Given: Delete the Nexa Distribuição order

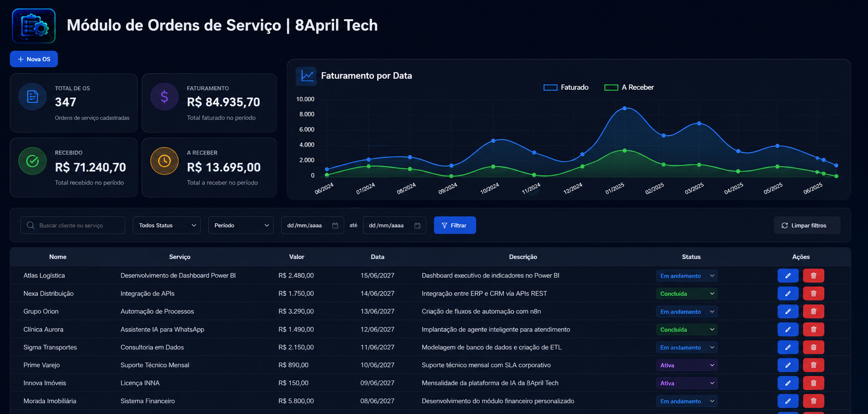Looking at the screenshot, I should [813, 294].
